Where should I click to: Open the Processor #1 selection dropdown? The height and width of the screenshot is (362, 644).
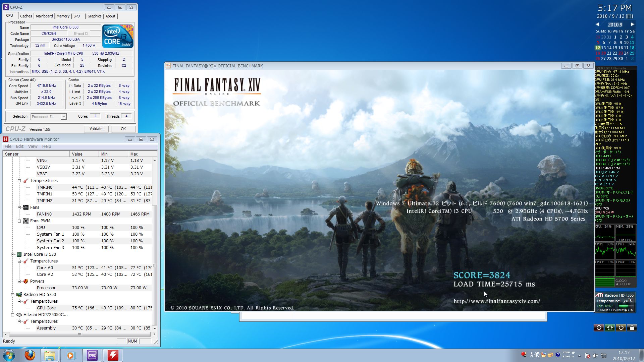point(64,117)
